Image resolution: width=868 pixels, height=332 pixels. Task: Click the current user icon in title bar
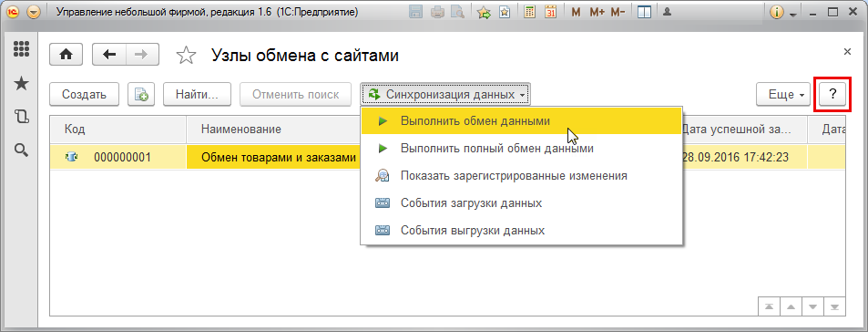pyautogui.click(x=668, y=12)
